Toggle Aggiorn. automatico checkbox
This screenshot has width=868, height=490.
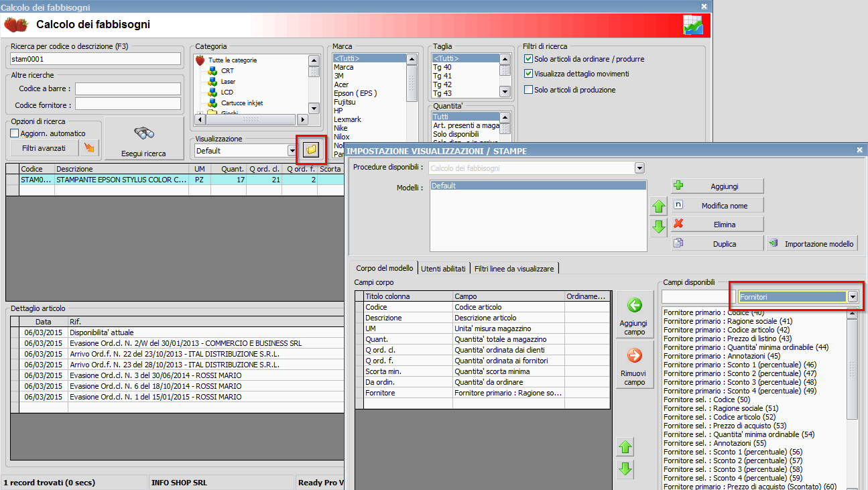tap(15, 133)
